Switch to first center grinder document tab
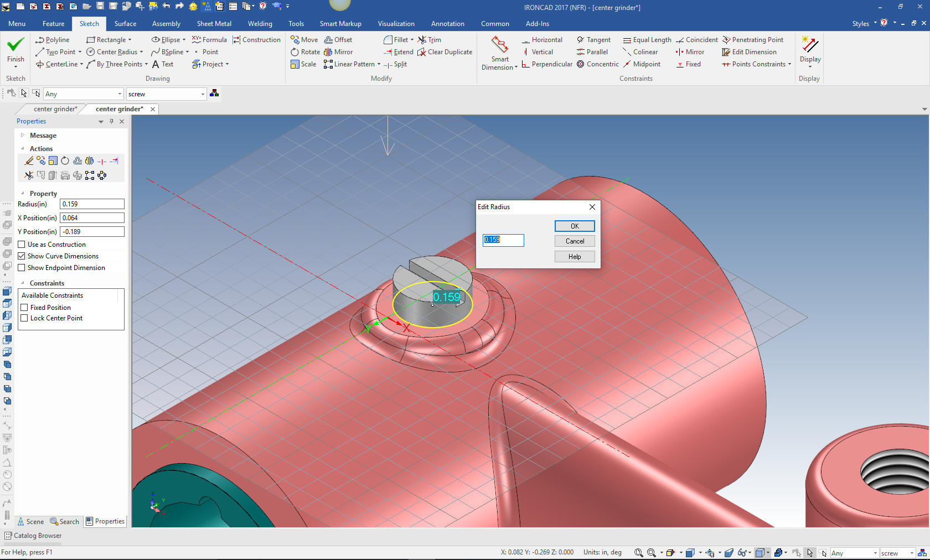Image resolution: width=930 pixels, height=560 pixels. tap(55, 109)
